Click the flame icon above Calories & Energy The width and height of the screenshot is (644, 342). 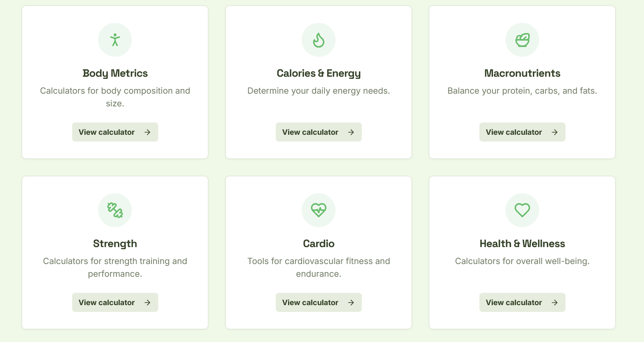click(x=319, y=39)
